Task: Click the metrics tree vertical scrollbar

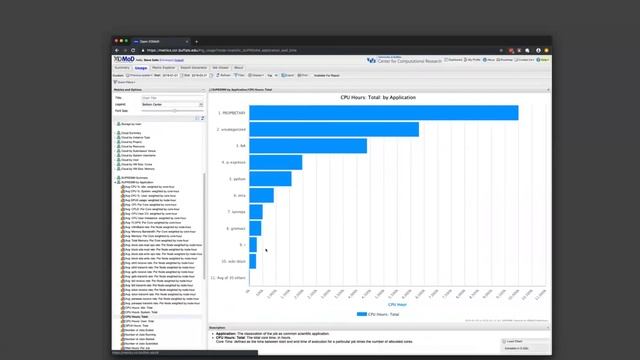Action: pyautogui.click(x=204, y=227)
